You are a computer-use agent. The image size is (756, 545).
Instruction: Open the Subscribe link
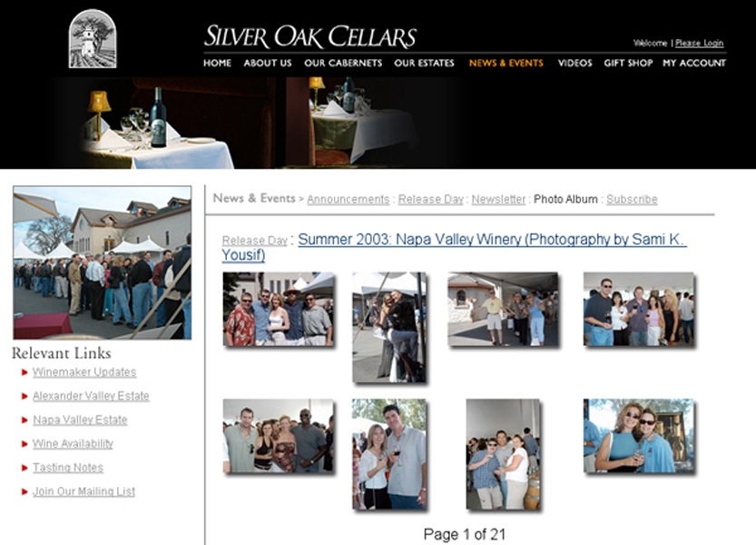632,199
